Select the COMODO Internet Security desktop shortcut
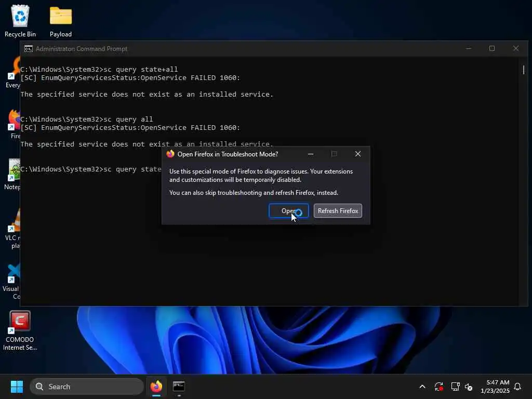Screen dimensions: 532x399 pos(20,330)
